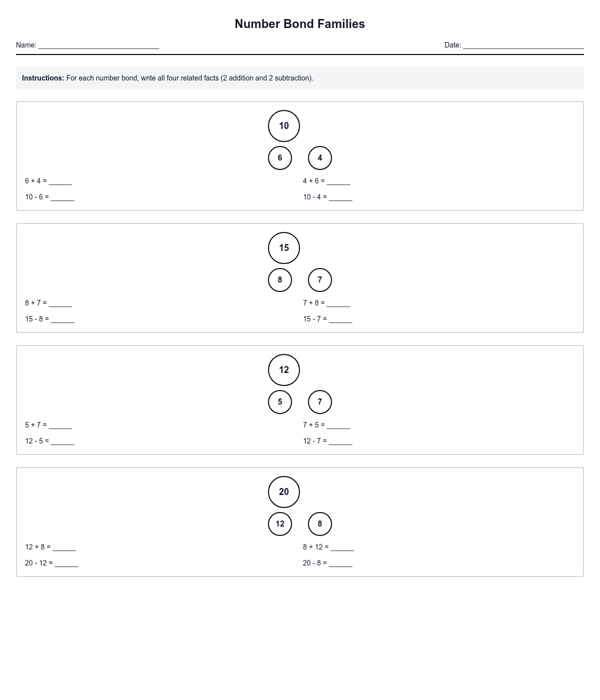Click the part circle containing 5

pos(280,402)
